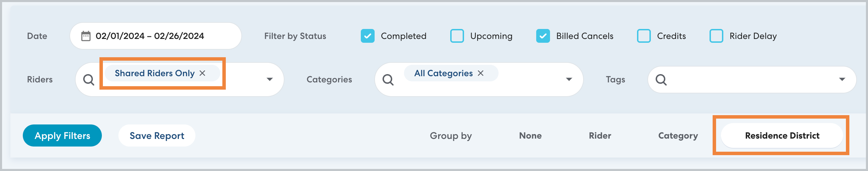Group results by Rider
This screenshot has width=868, height=171.
600,135
